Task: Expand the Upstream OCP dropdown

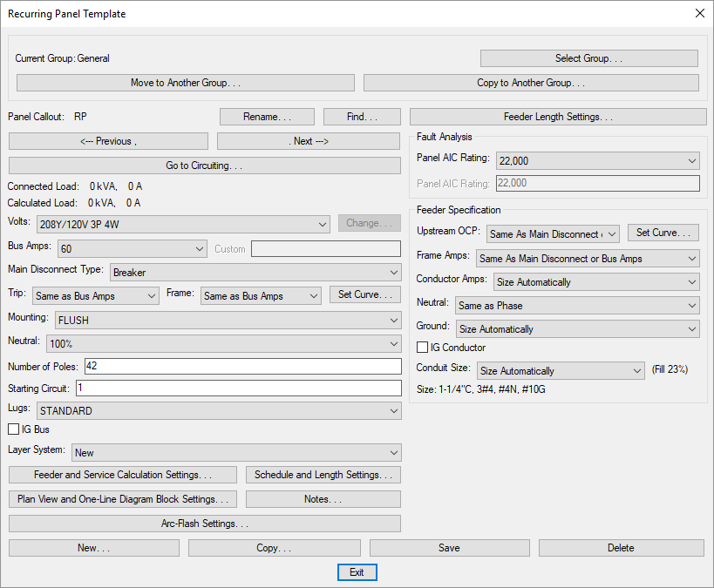Action: pyautogui.click(x=553, y=234)
